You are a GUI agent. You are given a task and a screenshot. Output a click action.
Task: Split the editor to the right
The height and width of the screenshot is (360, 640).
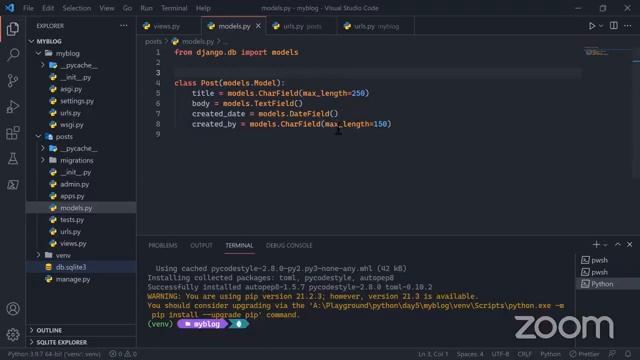(x=613, y=26)
